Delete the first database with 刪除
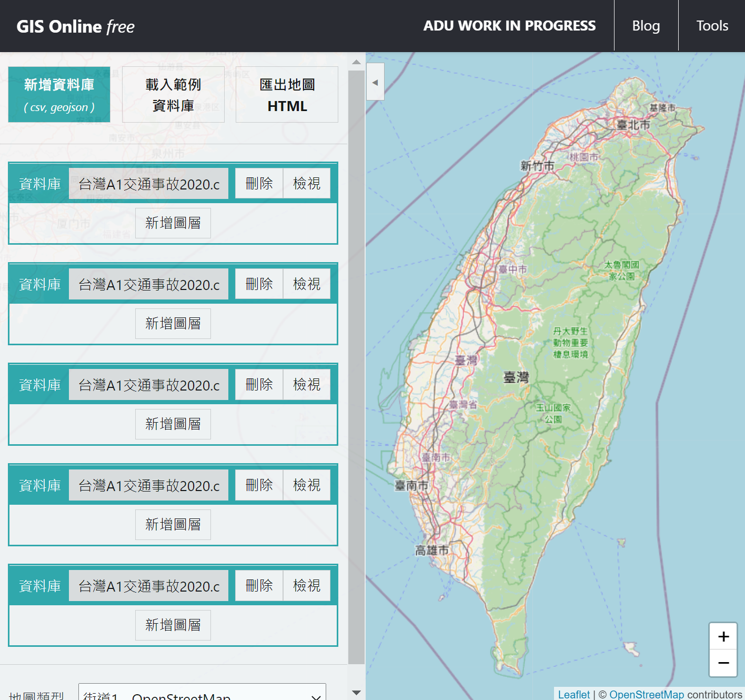 tap(259, 184)
